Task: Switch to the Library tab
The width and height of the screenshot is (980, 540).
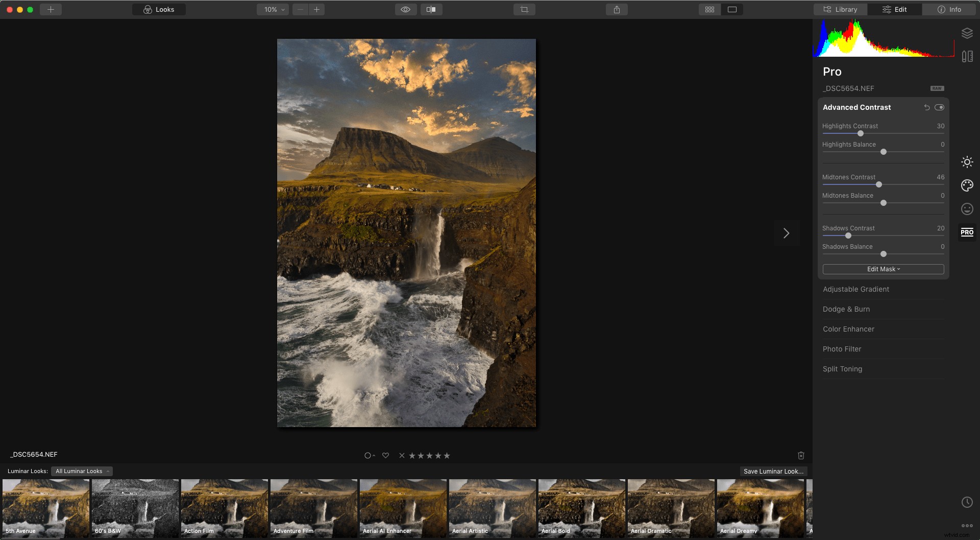Action: coord(840,9)
